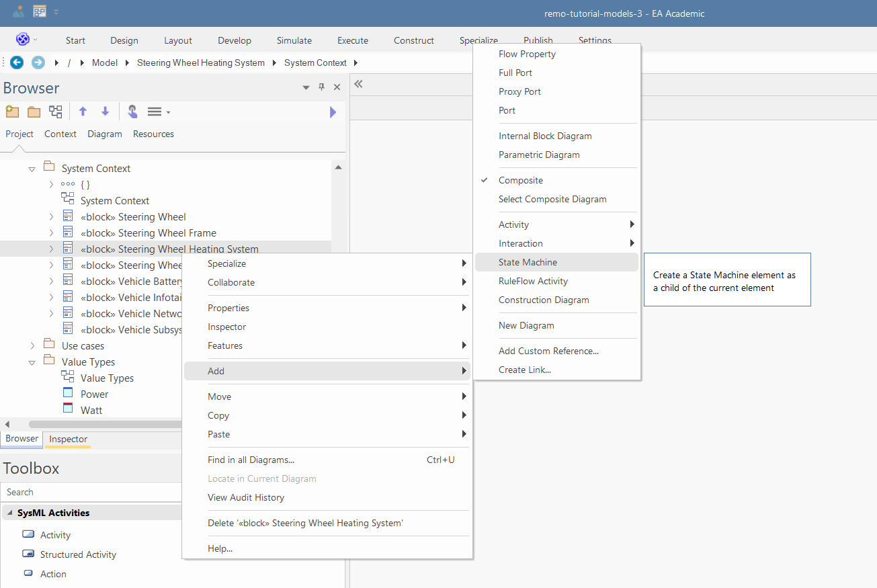
Task: Move element up with the up arrow
Action: point(83,112)
